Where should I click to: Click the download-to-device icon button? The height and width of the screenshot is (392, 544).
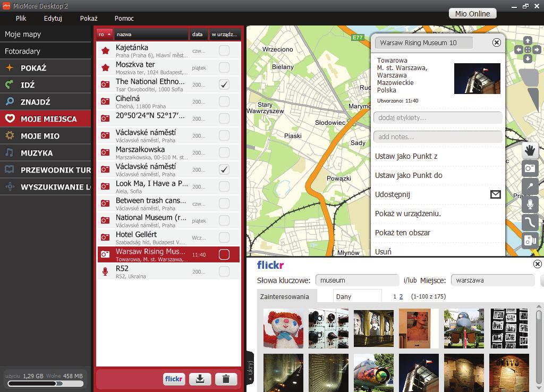[200, 379]
